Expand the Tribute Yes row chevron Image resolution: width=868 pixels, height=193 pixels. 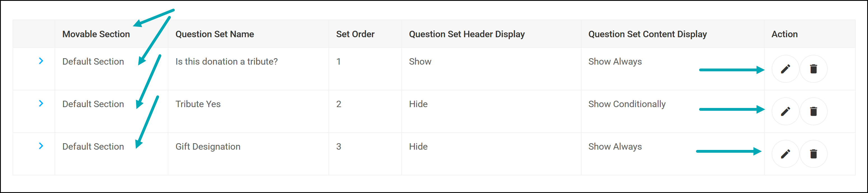[41, 103]
